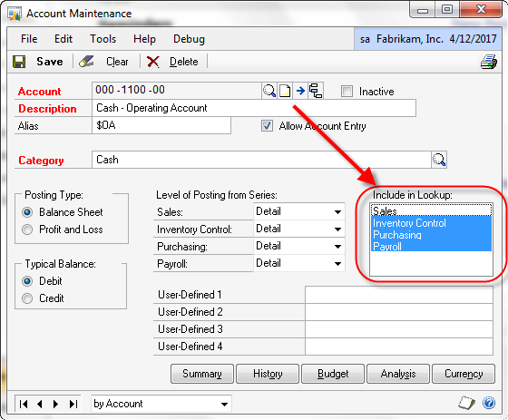Go to the next record

tap(55, 404)
